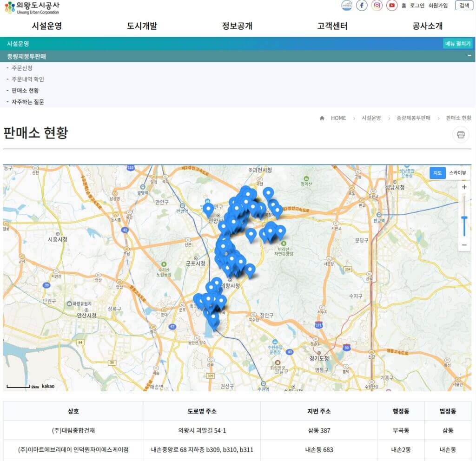The width and height of the screenshot is (476, 461).
Task: Click 메뉴 펼치기 to expand the menu
Action: (x=458, y=43)
